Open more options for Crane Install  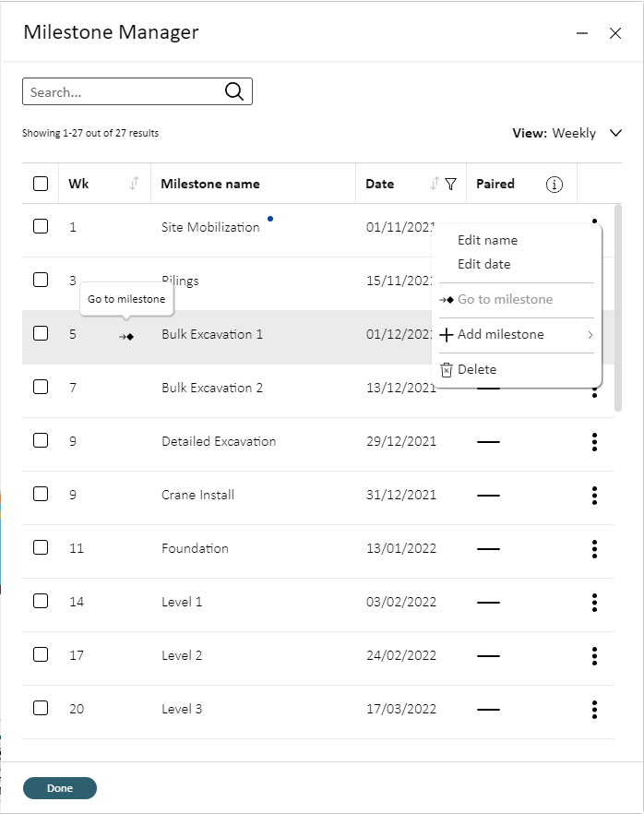point(595,496)
